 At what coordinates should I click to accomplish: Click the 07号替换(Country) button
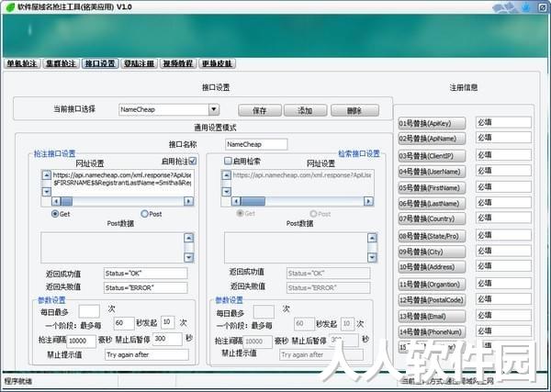point(432,218)
